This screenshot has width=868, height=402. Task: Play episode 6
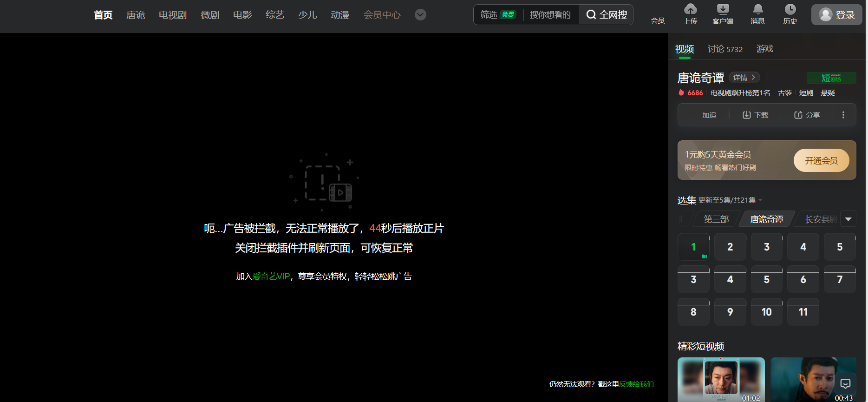click(803, 279)
